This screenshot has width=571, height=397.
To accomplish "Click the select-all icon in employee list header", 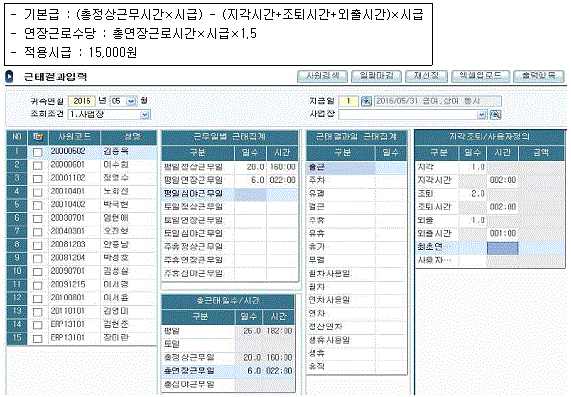I will click(x=38, y=137).
